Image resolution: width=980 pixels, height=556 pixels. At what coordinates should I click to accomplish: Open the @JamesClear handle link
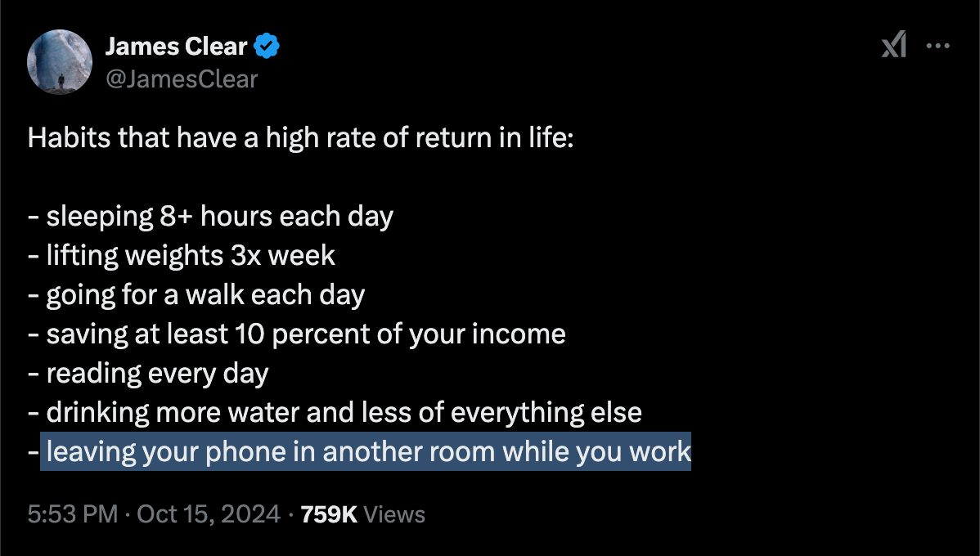pyautogui.click(x=182, y=79)
